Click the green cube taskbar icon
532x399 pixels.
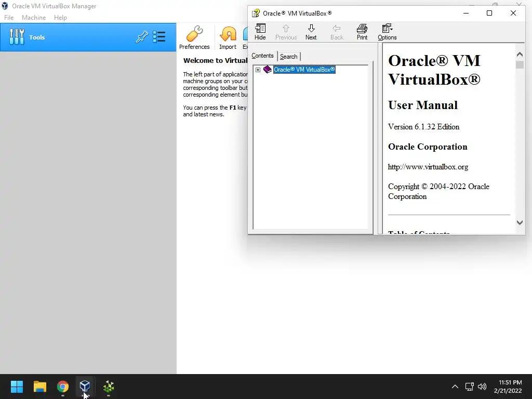pos(109,387)
